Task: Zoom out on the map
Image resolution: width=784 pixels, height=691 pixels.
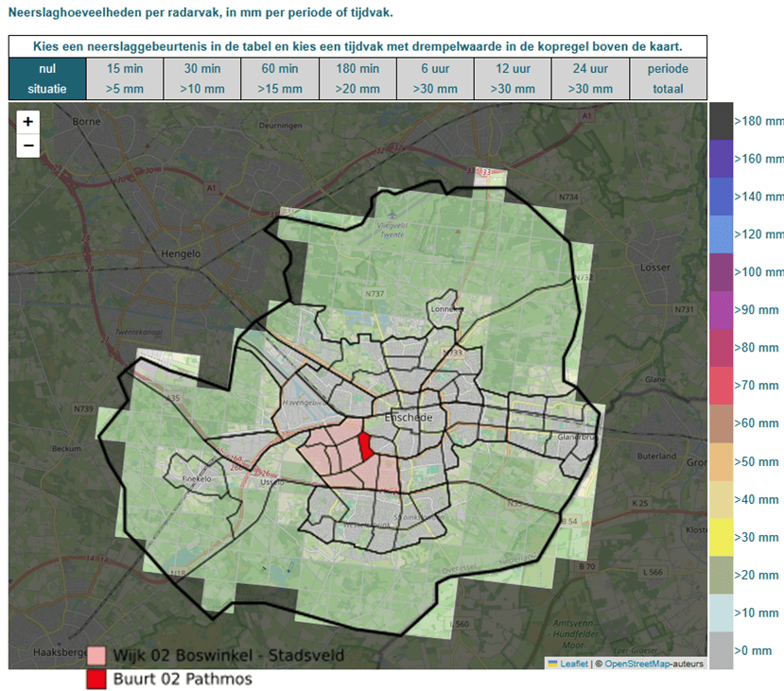Action: 28,146
